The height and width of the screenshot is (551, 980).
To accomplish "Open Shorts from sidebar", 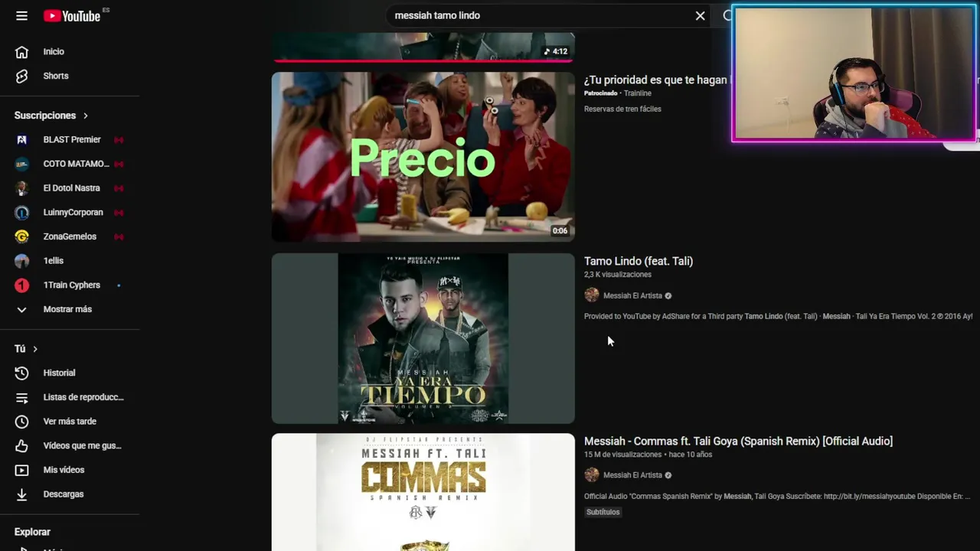I will point(56,76).
